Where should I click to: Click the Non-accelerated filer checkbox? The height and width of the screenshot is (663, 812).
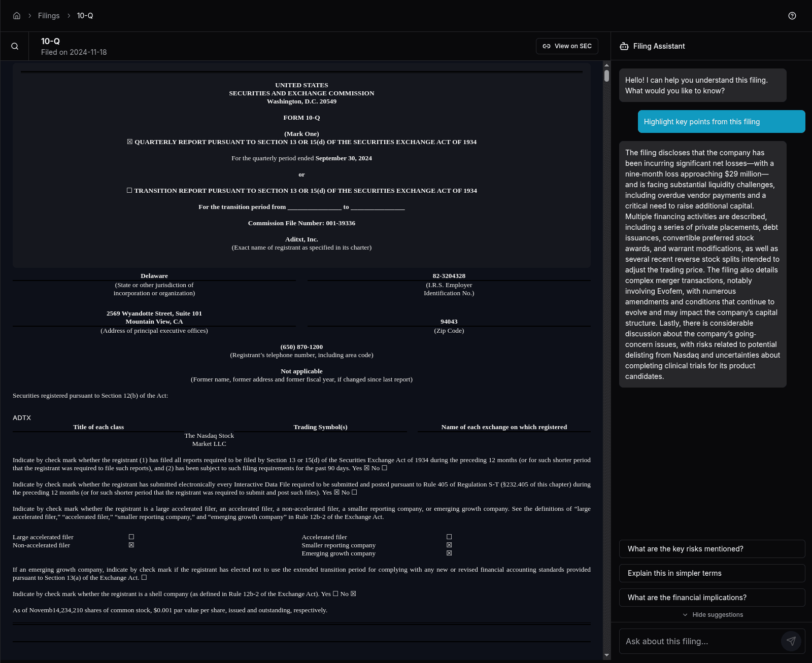point(131,545)
